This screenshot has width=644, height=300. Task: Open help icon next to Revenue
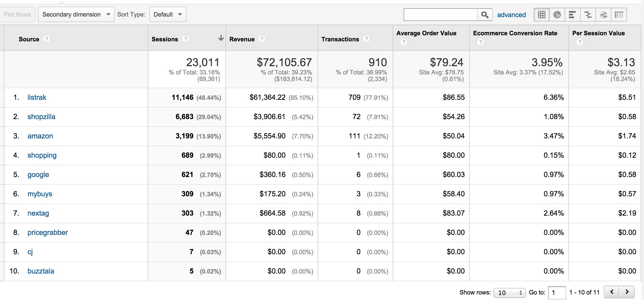tap(262, 39)
